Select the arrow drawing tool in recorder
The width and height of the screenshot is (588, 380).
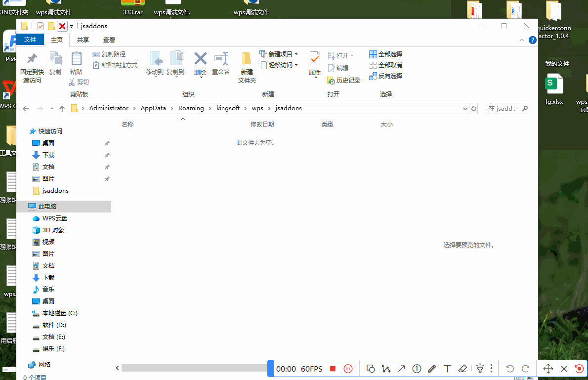[x=401, y=369]
